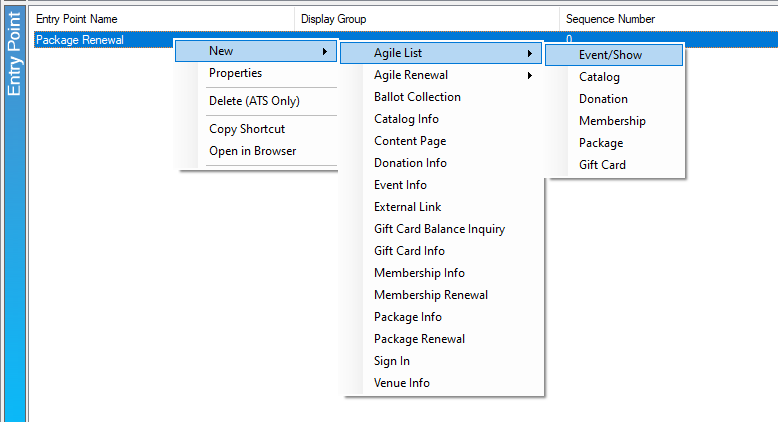Choose Content Page entry type

441,141
